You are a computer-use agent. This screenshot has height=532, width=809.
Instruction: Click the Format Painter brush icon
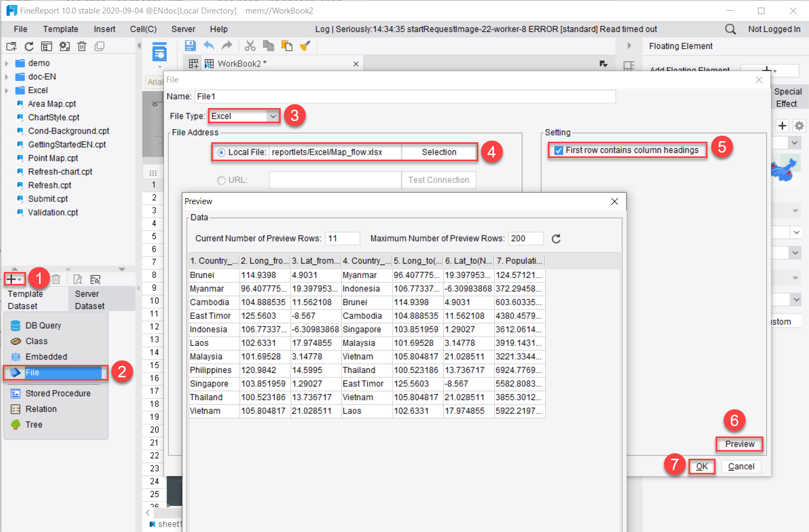[305, 46]
